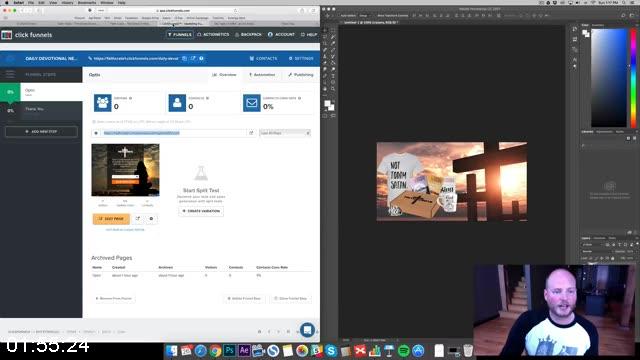The image size is (640, 360).
Task: Click the edit URL icon beside funnel link
Action: pos(193,58)
